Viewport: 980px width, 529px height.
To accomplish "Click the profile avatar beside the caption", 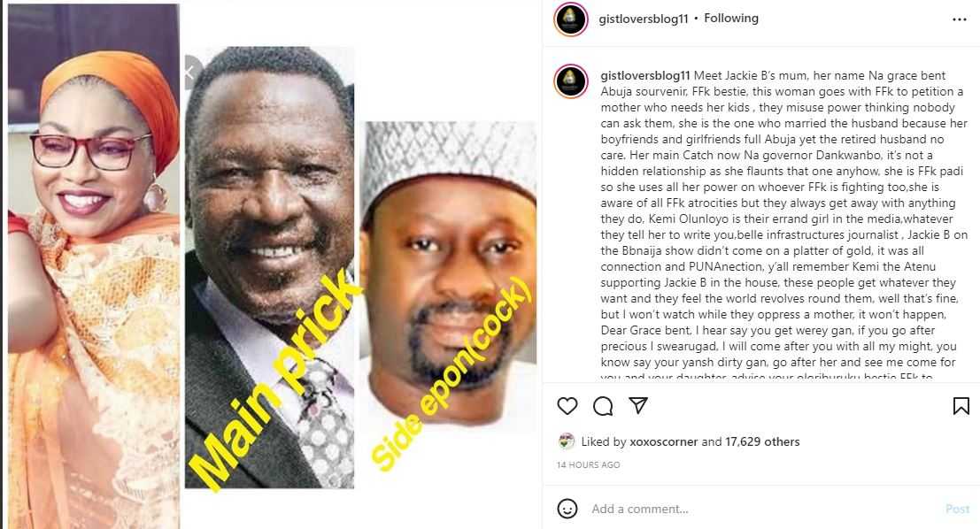I will click(571, 80).
